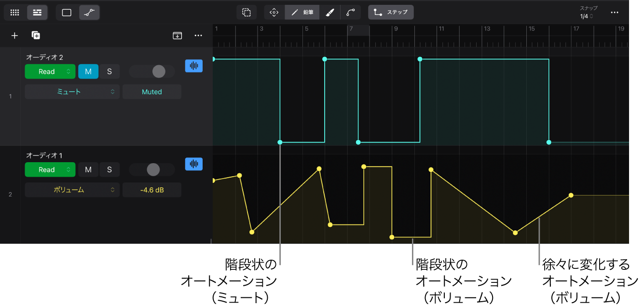Duplicate track with the duplicate icon
Screen dimensions: 644x307
pyautogui.click(x=36, y=36)
